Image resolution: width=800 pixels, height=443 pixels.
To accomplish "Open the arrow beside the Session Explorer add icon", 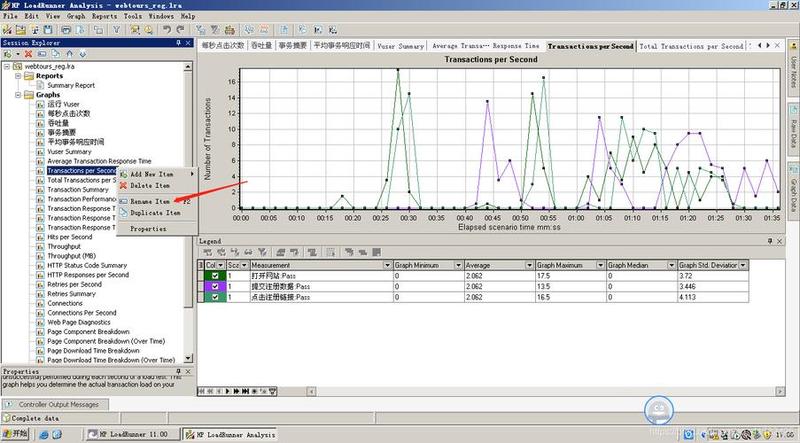I will click(x=18, y=54).
